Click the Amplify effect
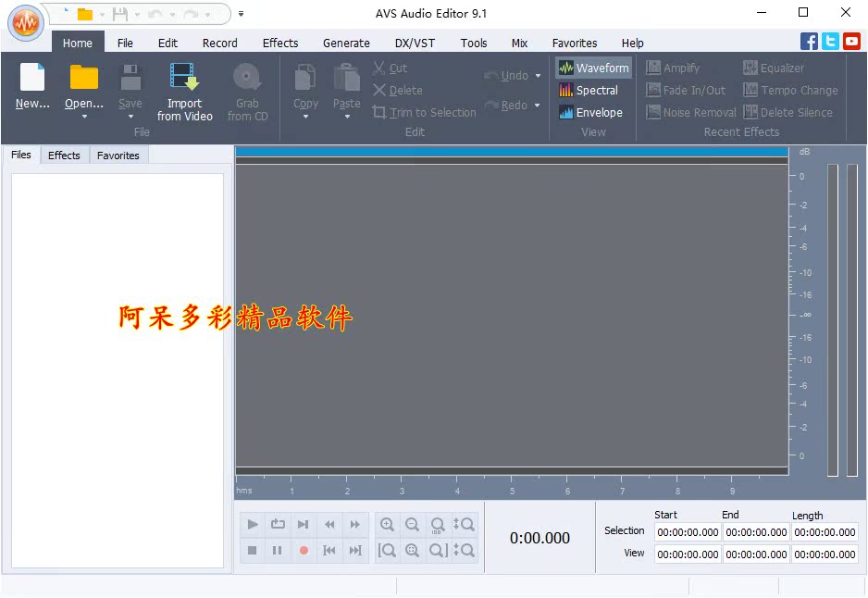 (673, 69)
